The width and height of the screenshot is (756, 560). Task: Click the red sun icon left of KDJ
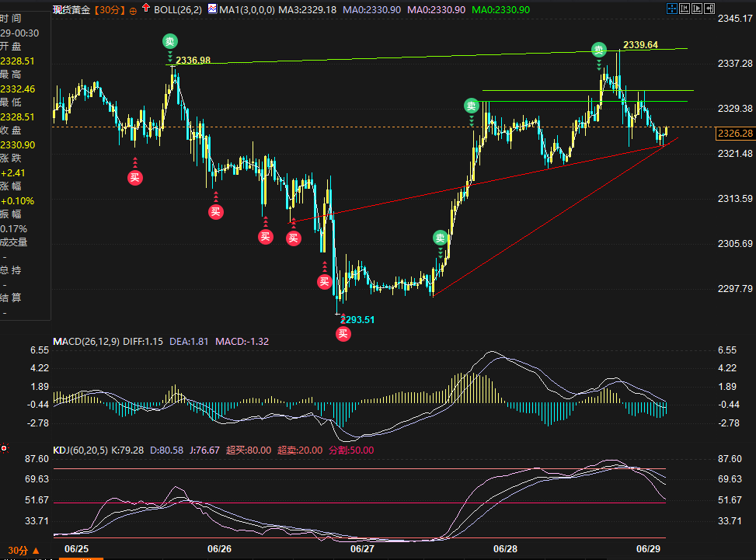tap(5, 448)
